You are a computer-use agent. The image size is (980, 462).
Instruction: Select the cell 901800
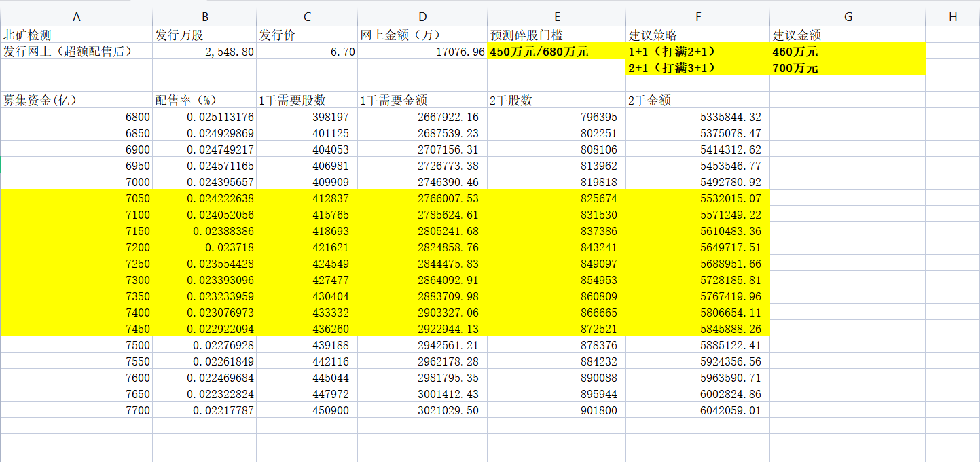coord(557,410)
